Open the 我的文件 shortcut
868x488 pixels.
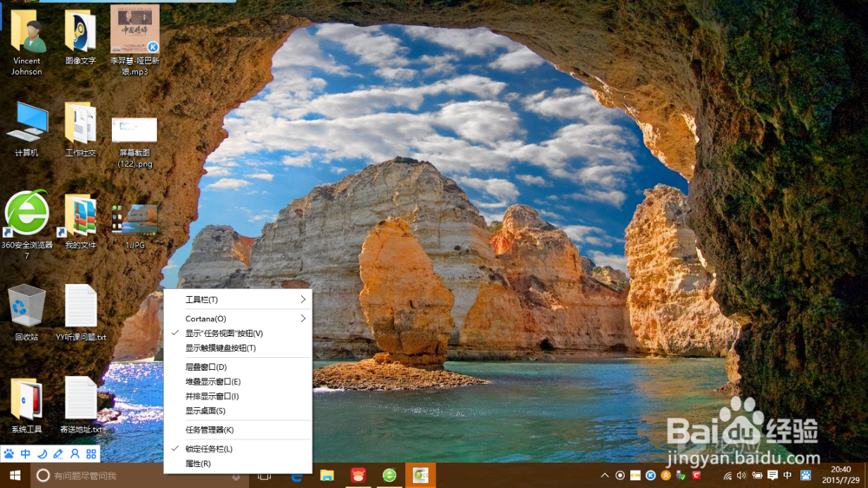coord(81,221)
